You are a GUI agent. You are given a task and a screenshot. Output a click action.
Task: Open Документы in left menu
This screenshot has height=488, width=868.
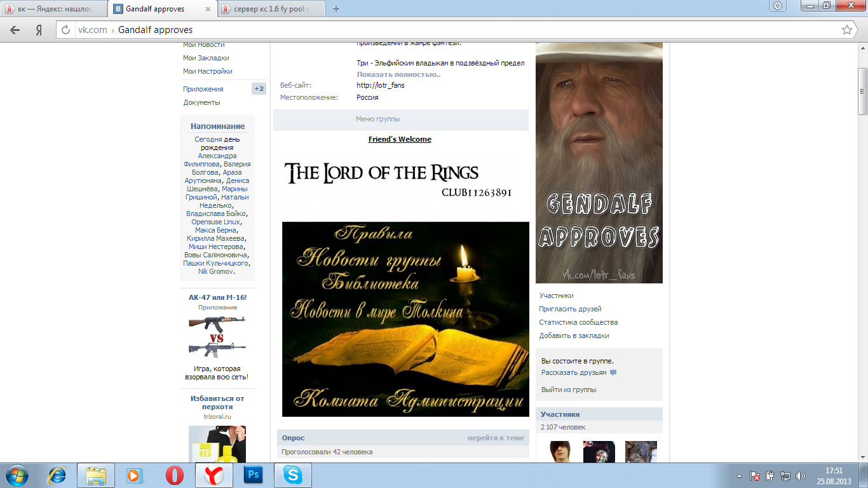point(202,102)
